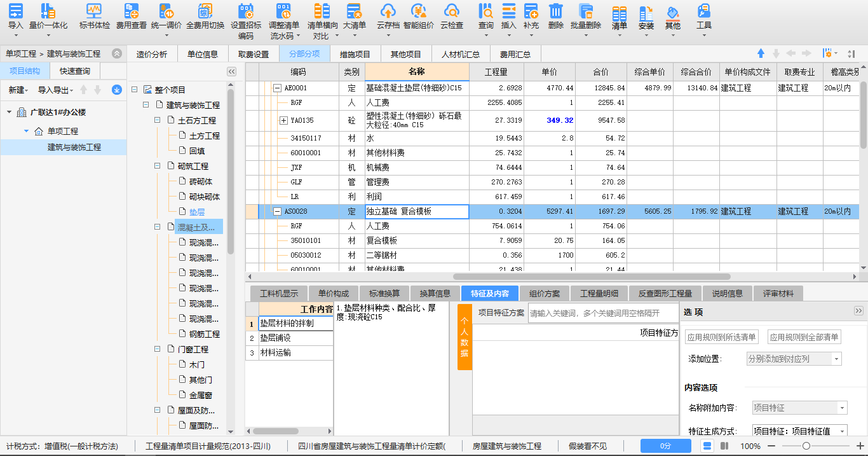Open 标准换算 bottom tab
This screenshot has width=868, height=456.
pyautogui.click(x=384, y=293)
